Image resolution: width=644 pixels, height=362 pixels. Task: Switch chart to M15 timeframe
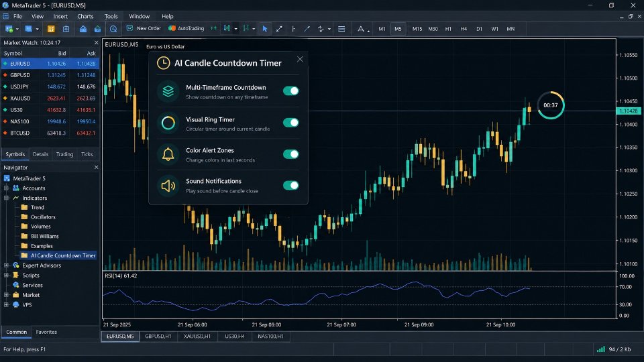point(417,29)
